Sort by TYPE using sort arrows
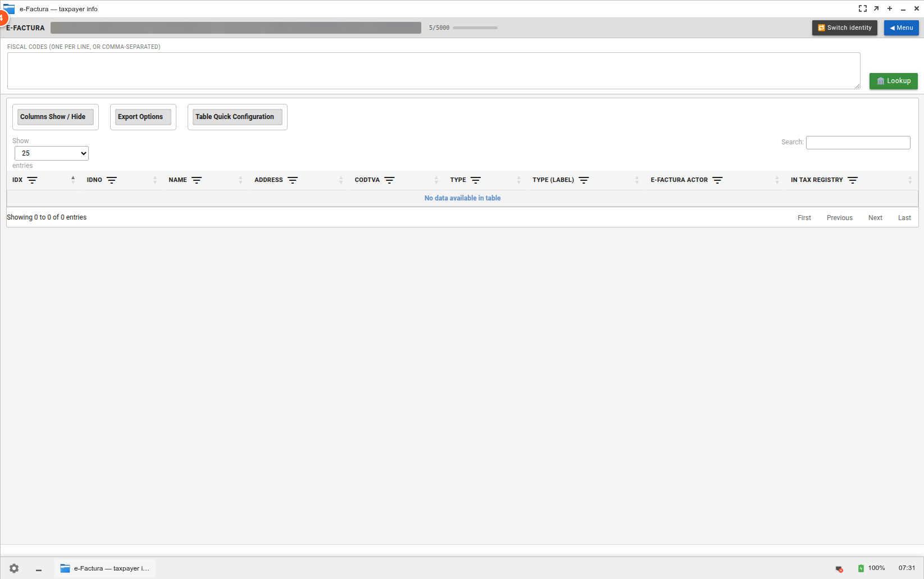Screen dimensions: 924x579 tap(518, 180)
